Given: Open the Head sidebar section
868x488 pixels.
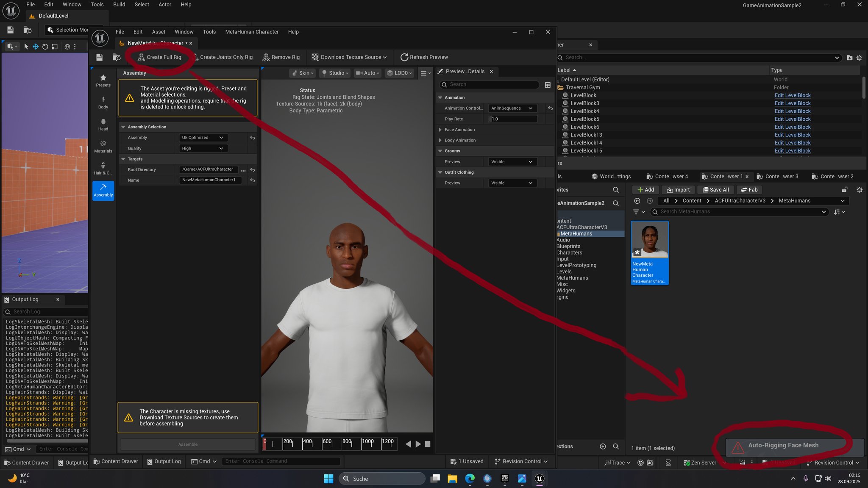Looking at the screenshot, I should pyautogui.click(x=103, y=125).
